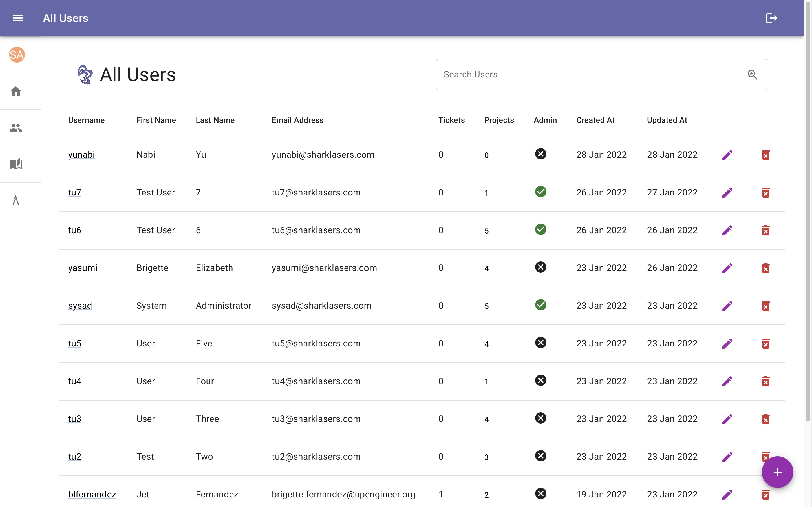Log out using the exit icon
Screen dimensions: 812x507
pos(771,18)
